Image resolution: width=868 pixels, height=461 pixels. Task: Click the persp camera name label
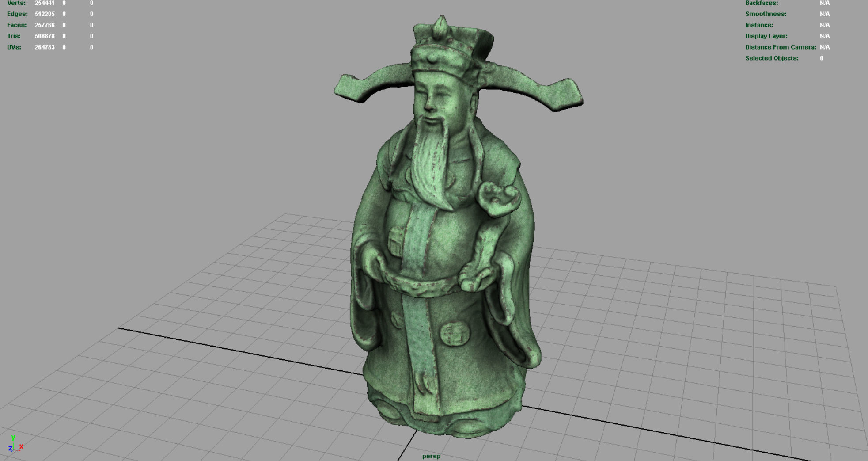(x=431, y=456)
